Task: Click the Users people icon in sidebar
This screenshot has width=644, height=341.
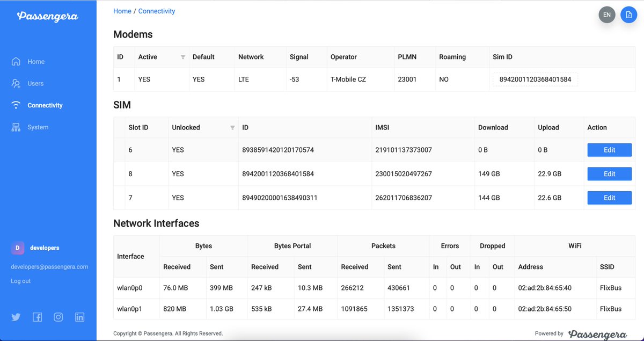Action: [16, 83]
